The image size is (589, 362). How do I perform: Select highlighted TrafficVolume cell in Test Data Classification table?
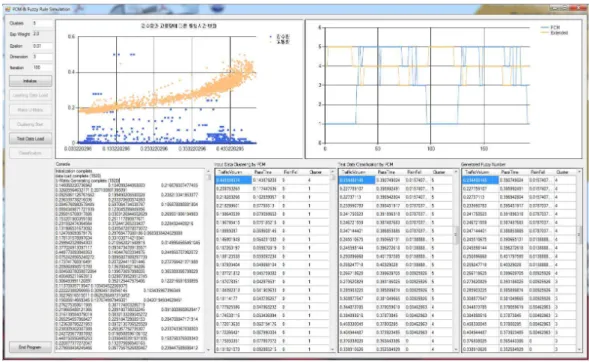point(357,180)
